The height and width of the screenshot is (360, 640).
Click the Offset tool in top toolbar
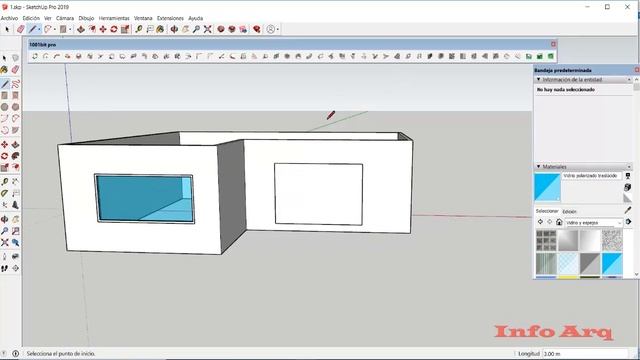pos(92,29)
